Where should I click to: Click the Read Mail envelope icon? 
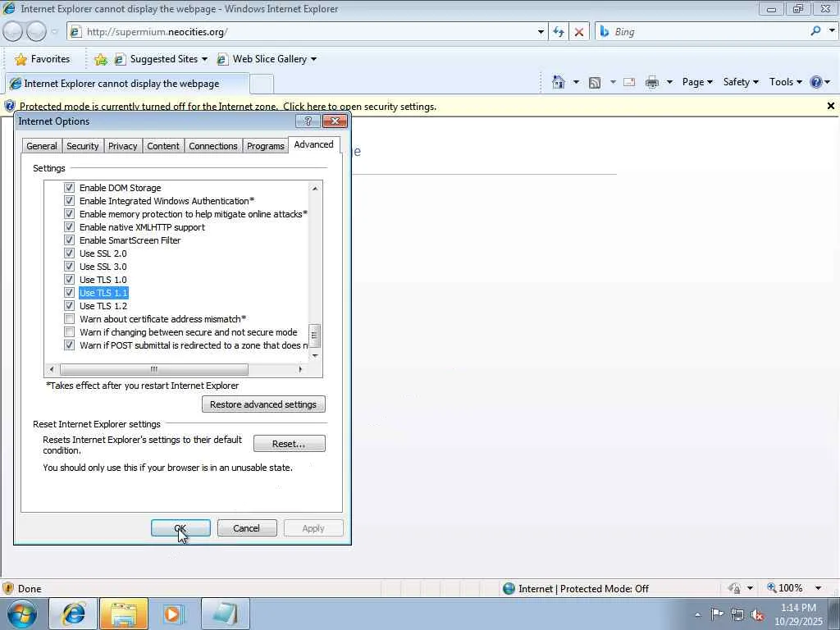tap(629, 82)
